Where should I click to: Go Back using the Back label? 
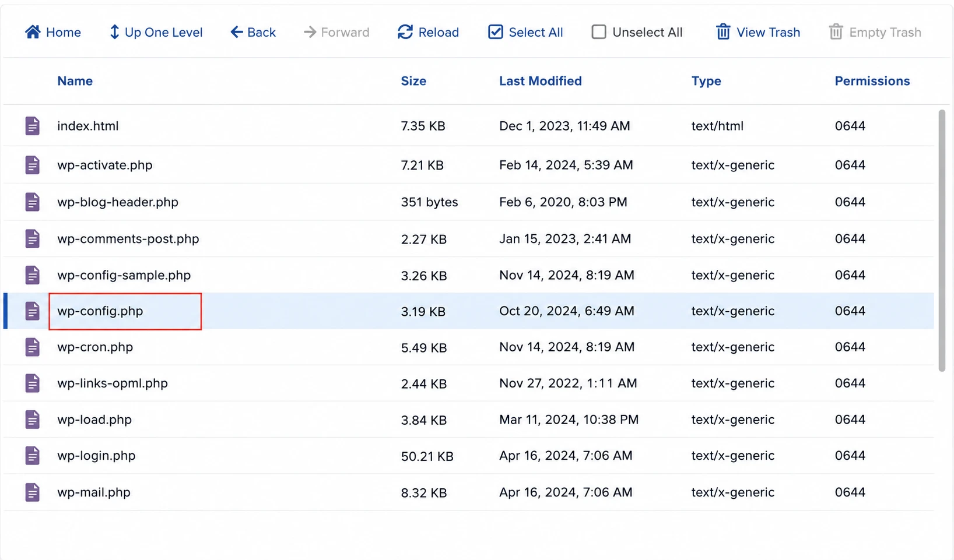coord(261,33)
